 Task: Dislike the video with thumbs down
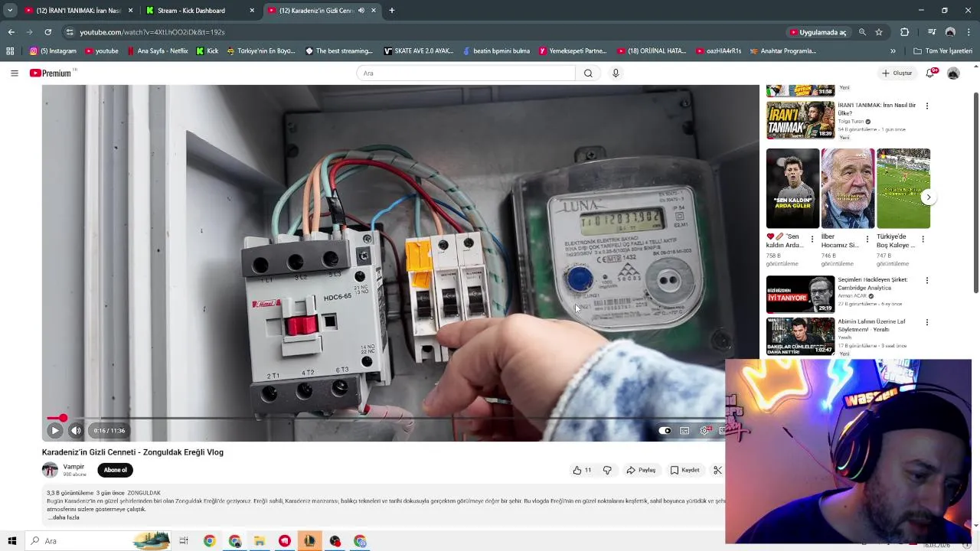pos(607,470)
